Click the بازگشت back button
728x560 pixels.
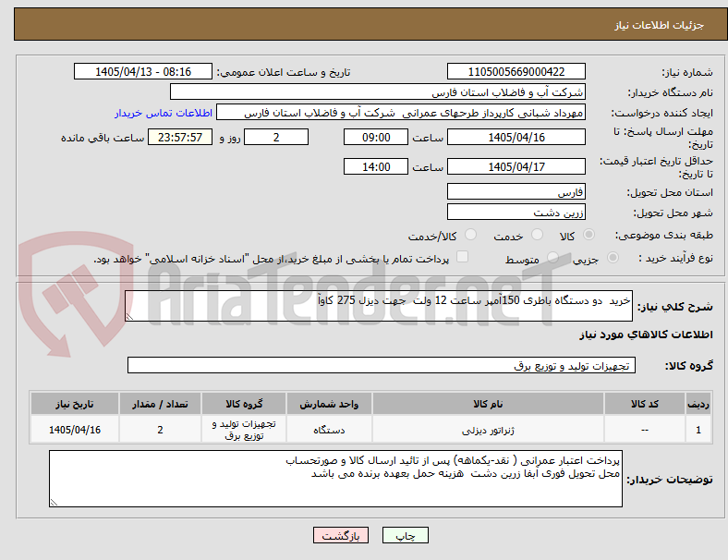click(341, 535)
